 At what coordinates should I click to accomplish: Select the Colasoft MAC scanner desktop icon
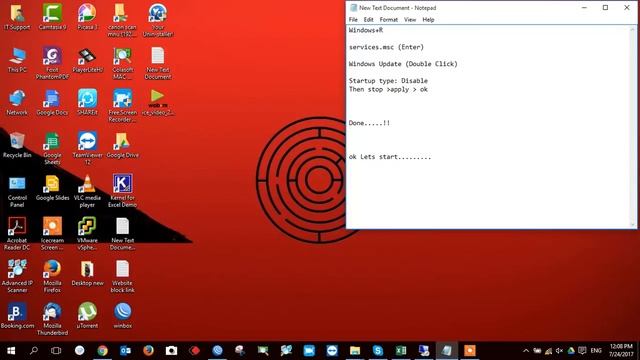(122, 63)
